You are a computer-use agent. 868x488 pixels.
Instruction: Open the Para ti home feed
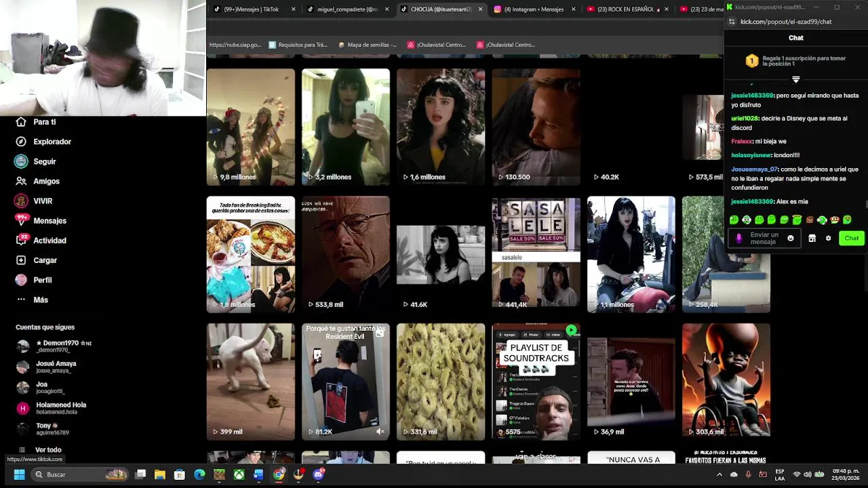[35, 122]
